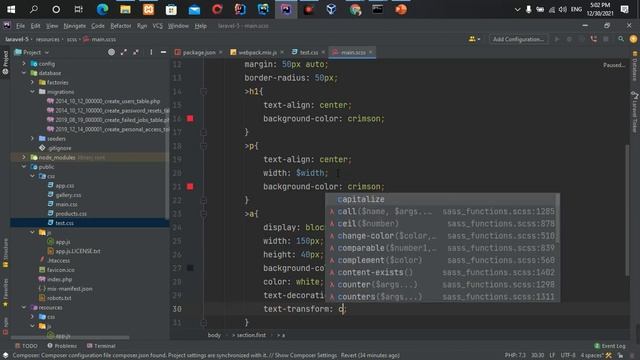Open the Structure side tool tab
Screen dimensions: 640x360
pyautogui.click(x=5, y=253)
